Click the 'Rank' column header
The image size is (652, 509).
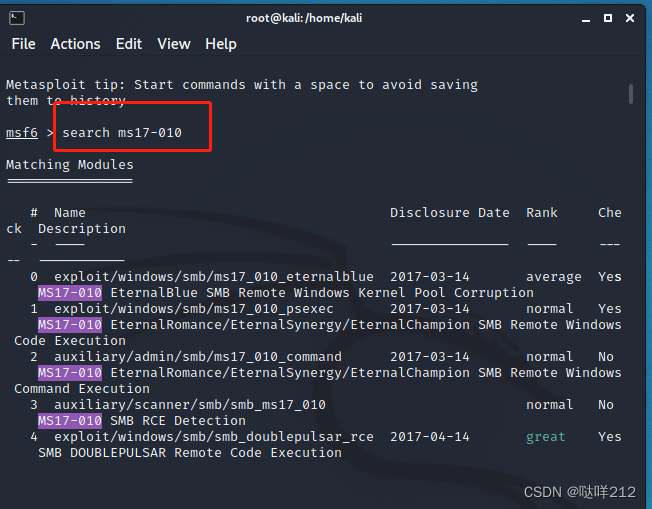tap(541, 212)
